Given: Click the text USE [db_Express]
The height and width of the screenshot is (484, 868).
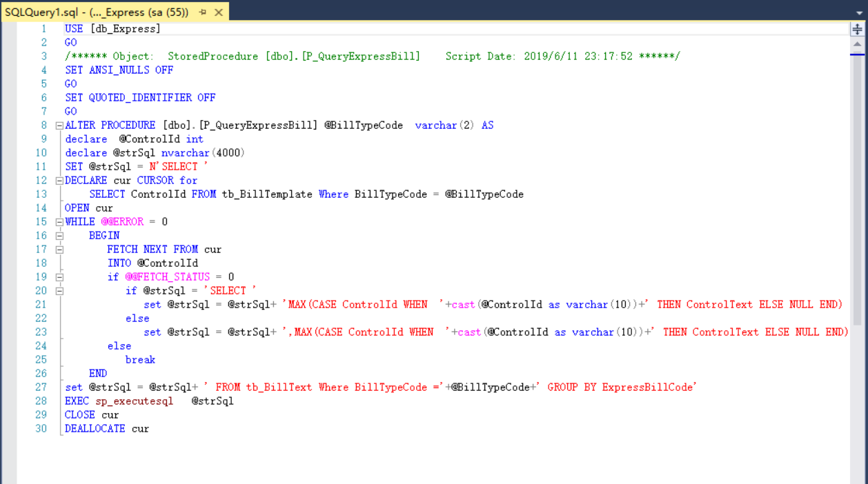Looking at the screenshot, I should (112, 29).
